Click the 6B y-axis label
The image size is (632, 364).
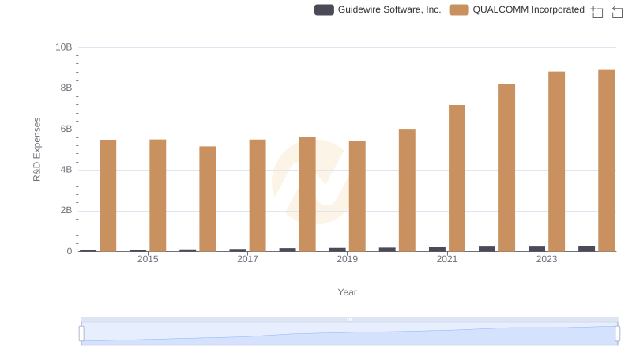pos(66,129)
